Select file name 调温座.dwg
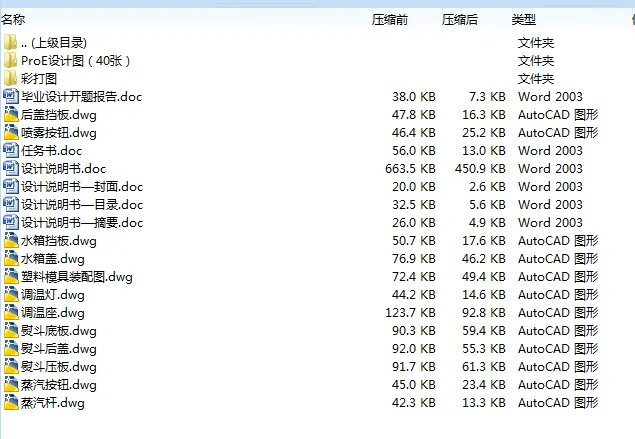Viewport: 635px width, 439px height. tap(53, 313)
